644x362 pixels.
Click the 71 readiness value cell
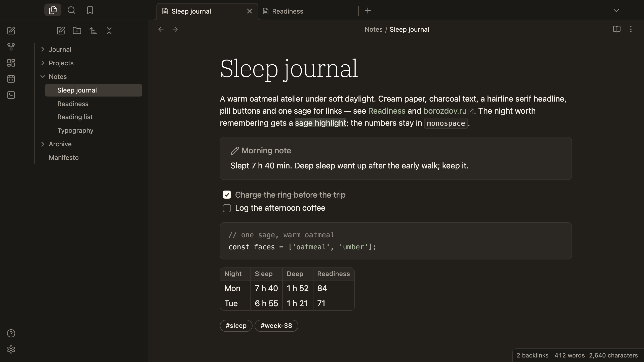[334, 303]
